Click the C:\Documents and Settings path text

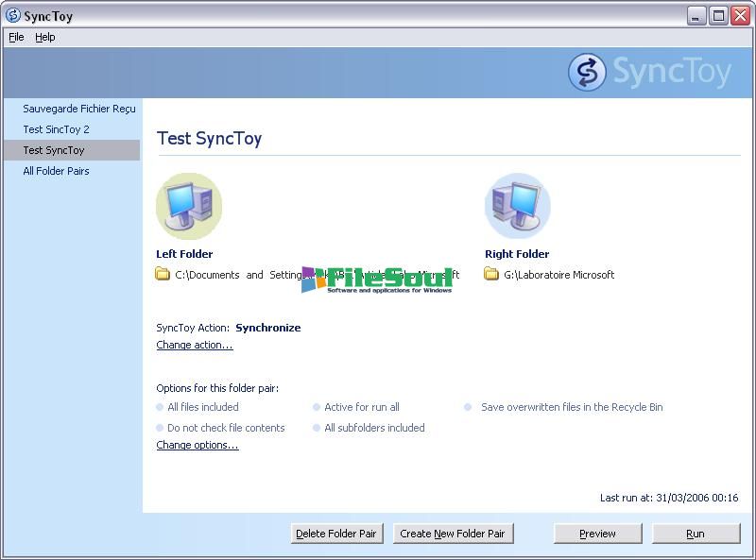(318, 275)
